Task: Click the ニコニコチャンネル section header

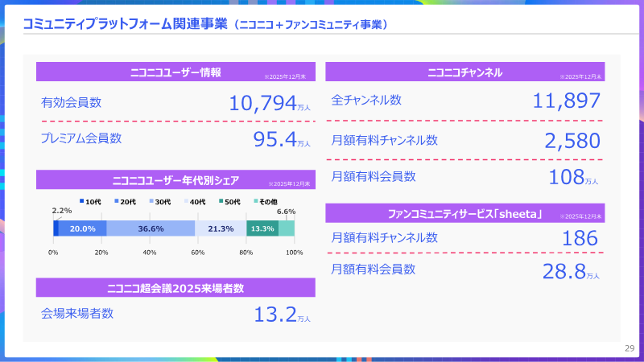Action: pos(464,72)
